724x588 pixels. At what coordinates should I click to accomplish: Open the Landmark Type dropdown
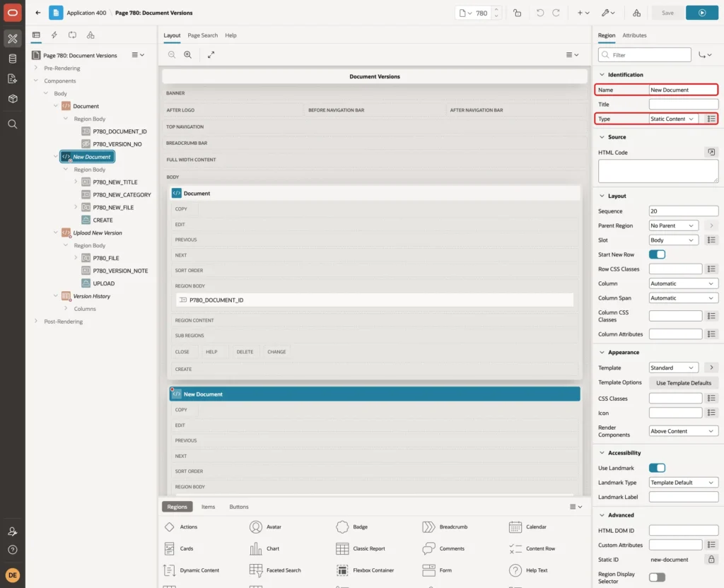pos(683,482)
